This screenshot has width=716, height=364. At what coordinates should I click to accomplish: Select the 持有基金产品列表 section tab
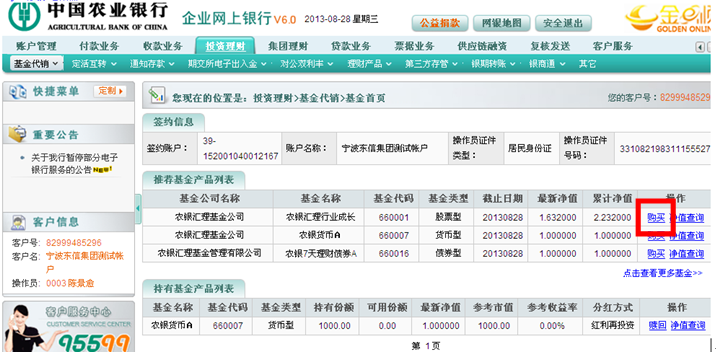pos(193,289)
